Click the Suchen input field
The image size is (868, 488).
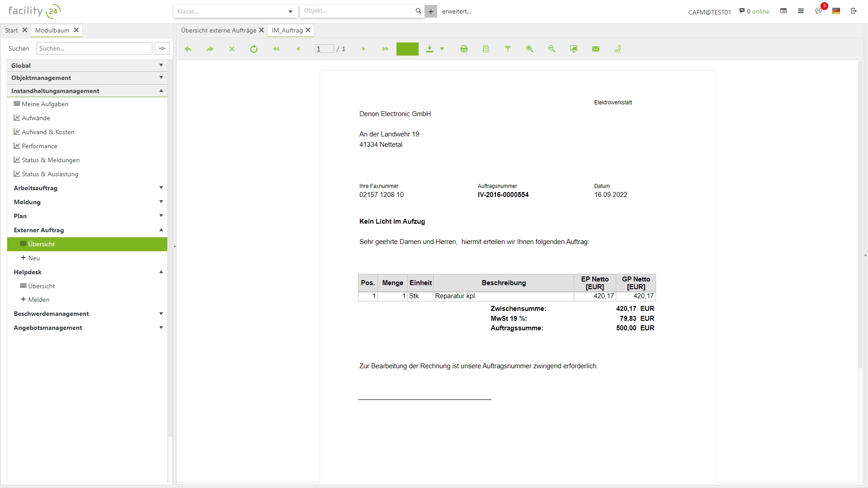(94, 48)
